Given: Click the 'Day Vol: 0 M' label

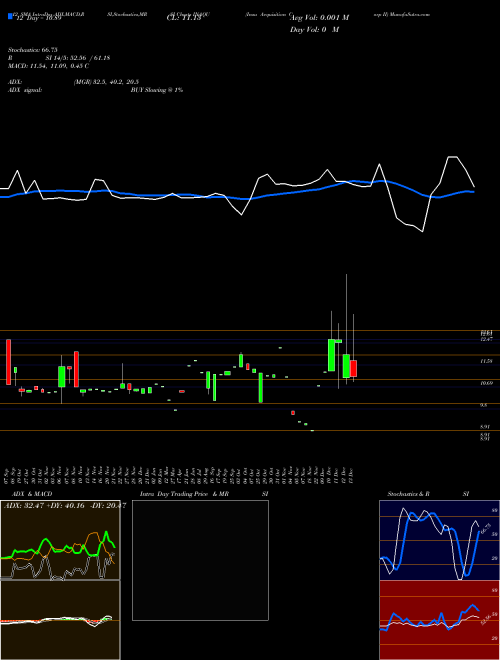Looking at the screenshot, I should pos(314,30).
